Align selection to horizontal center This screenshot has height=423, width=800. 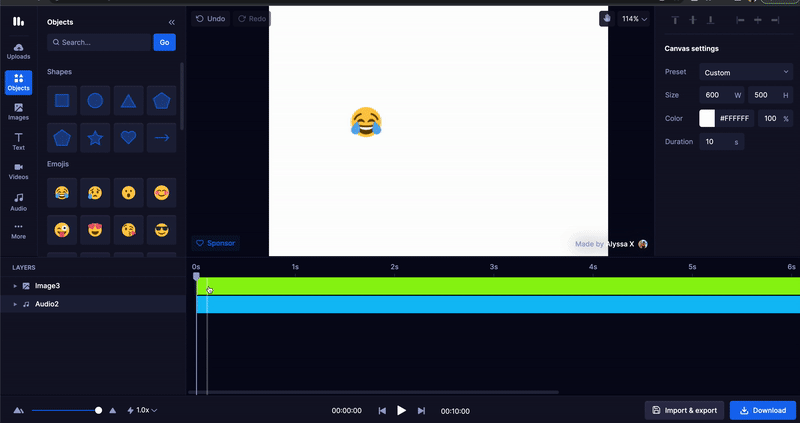tap(758, 20)
